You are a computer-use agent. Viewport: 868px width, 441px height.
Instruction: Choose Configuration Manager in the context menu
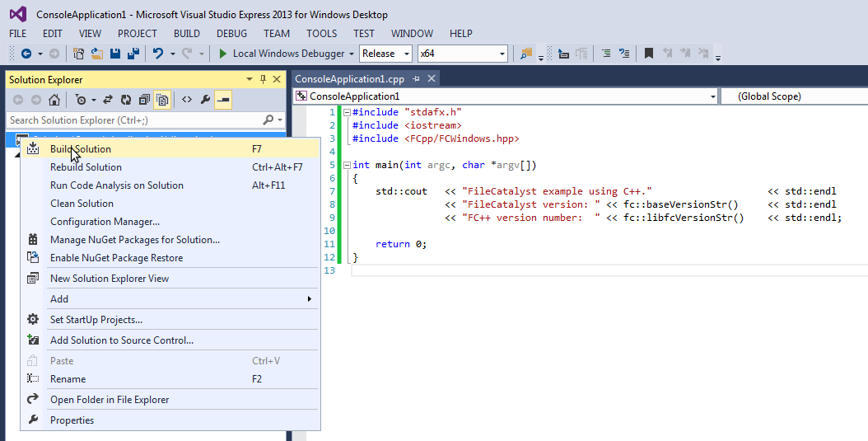click(105, 222)
